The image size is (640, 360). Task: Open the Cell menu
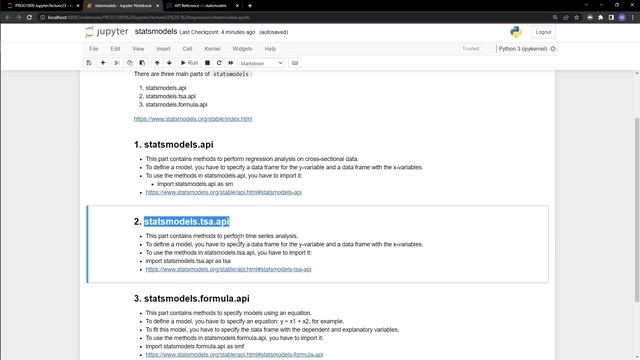tap(187, 49)
